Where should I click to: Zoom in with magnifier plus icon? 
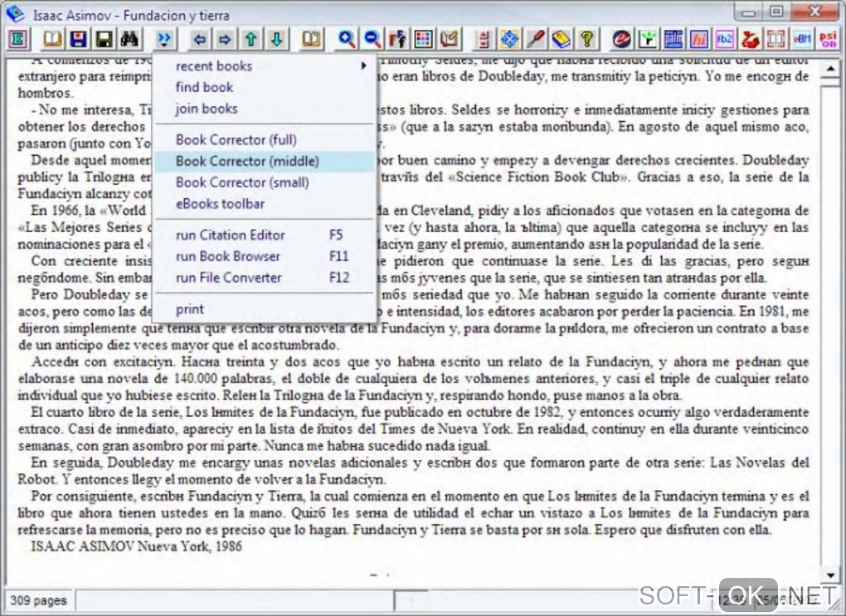point(347,39)
